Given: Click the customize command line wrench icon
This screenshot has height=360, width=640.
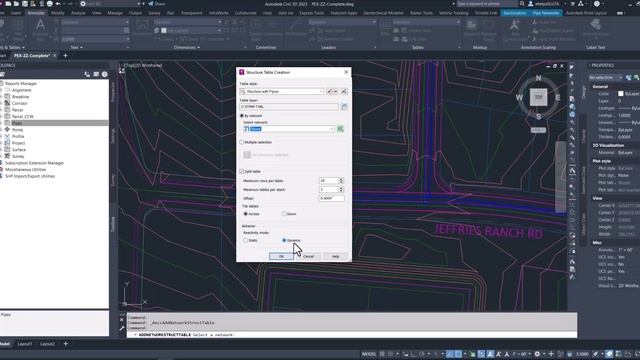Looking at the screenshot, I should click(x=122, y=328).
